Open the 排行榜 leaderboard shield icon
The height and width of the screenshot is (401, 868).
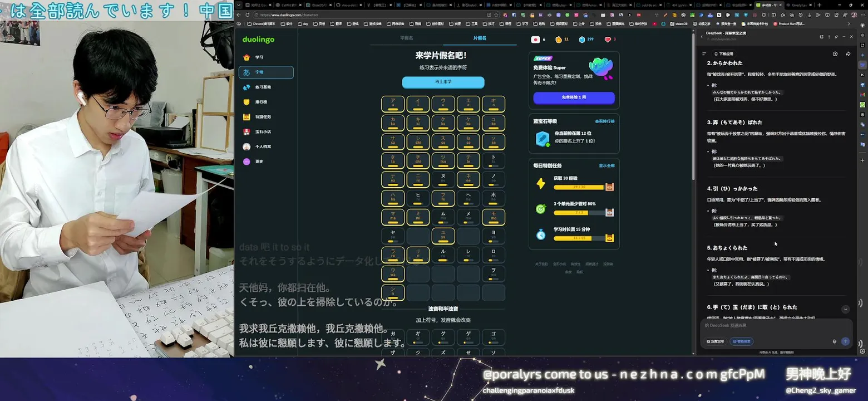tap(246, 102)
